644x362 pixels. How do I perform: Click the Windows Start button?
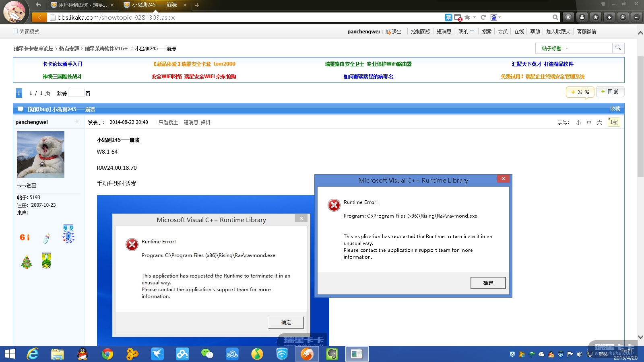(x=10, y=354)
